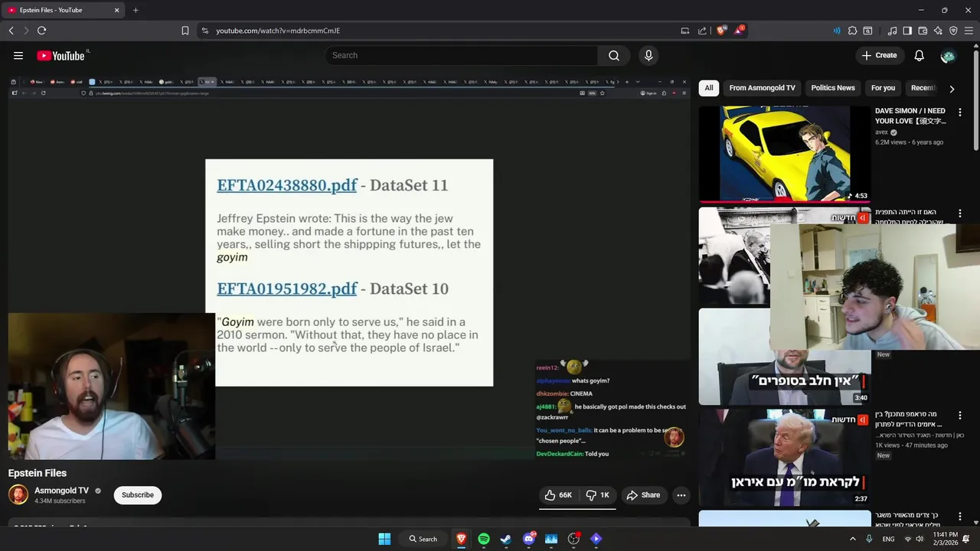Image resolution: width=980 pixels, height=551 pixels.
Task: Go back with the browser back arrow
Action: (11, 31)
